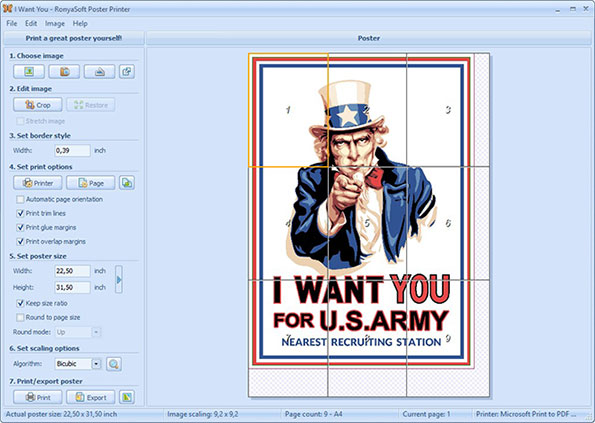595x423 pixels.
Task: Click the Print poster button
Action: point(38,397)
